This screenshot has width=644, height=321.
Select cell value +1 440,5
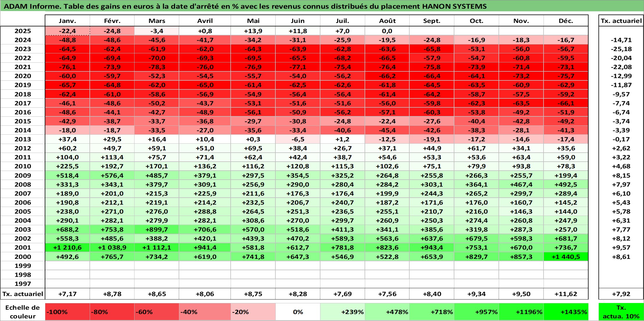pyautogui.click(x=566, y=257)
